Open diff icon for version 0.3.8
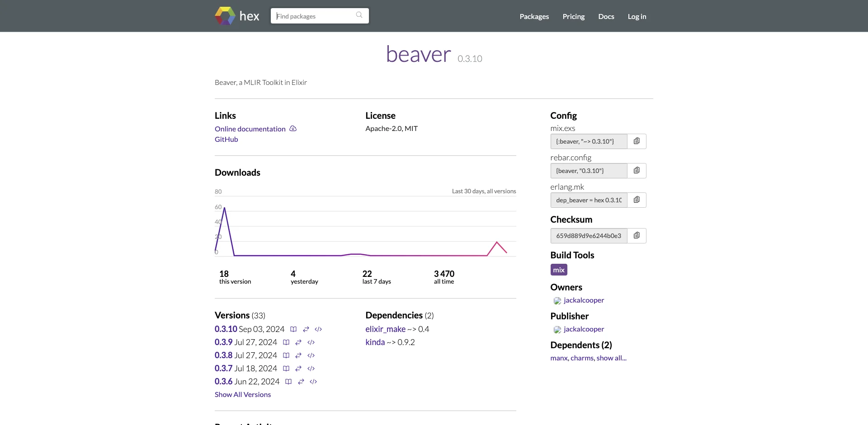This screenshot has width=868, height=425. [x=298, y=355]
